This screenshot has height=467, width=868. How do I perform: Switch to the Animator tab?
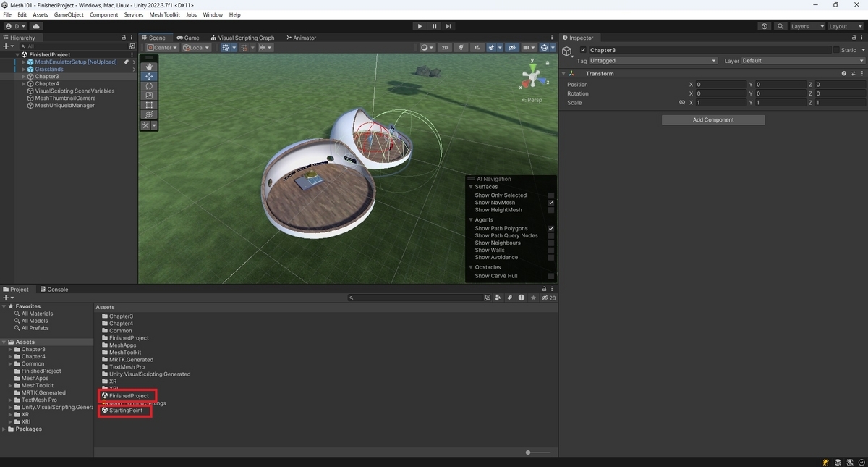301,38
